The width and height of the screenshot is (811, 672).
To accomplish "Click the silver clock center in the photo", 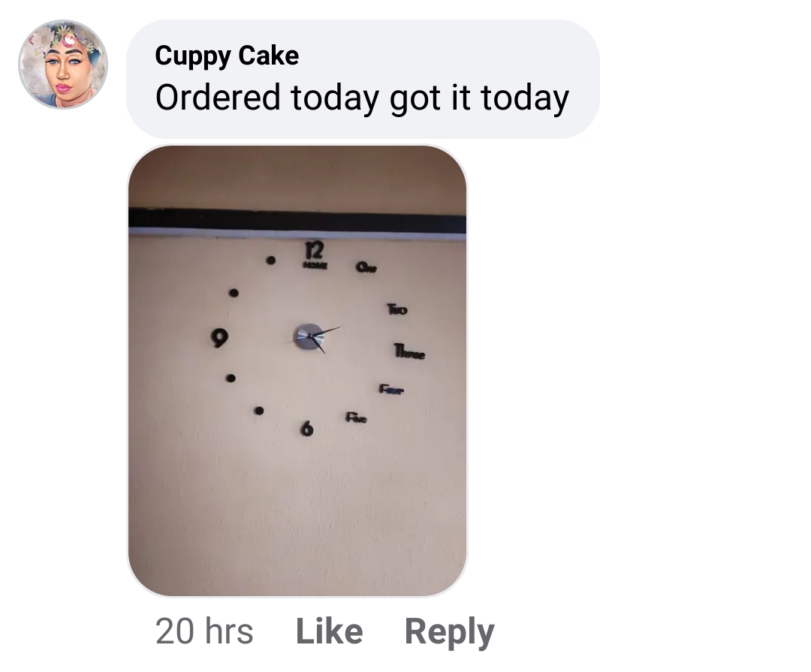I will [x=309, y=337].
